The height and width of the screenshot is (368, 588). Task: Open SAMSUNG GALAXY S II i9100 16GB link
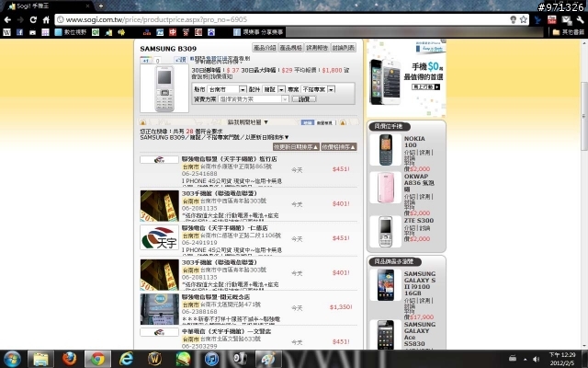[x=420, y=283]
